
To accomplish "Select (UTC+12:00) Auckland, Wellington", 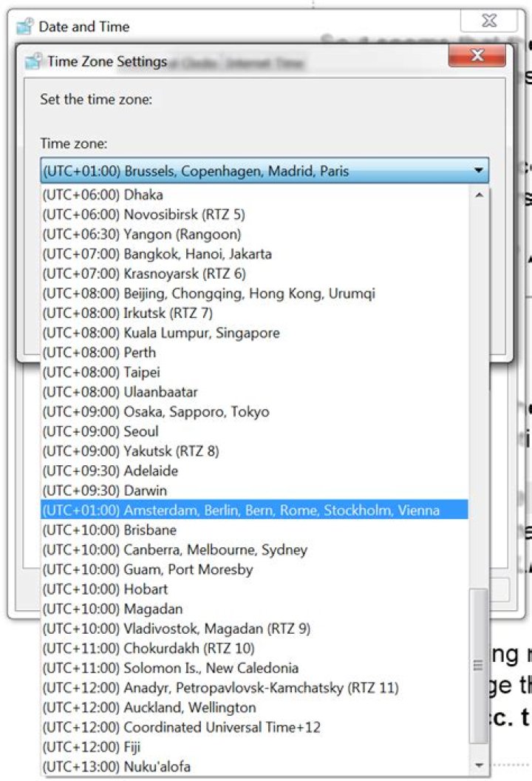I will click(x=254, y=707).
